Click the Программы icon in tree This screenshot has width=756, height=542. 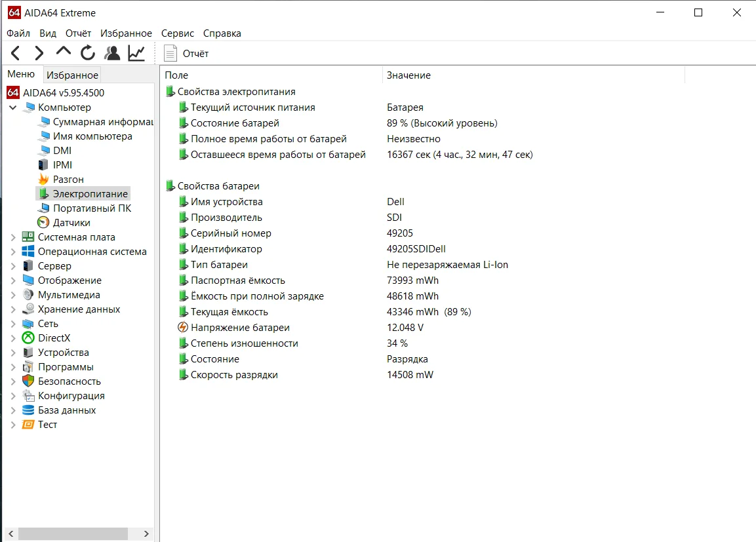pos(28,366)
